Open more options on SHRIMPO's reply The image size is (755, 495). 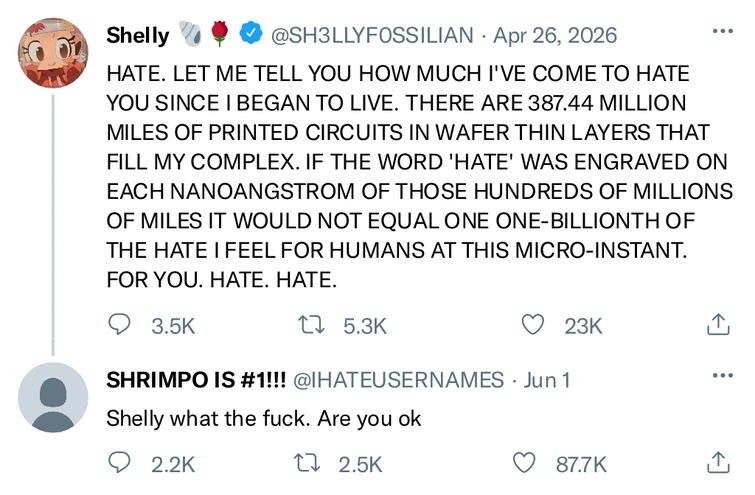pyautogui.click(x=721, y=375)
